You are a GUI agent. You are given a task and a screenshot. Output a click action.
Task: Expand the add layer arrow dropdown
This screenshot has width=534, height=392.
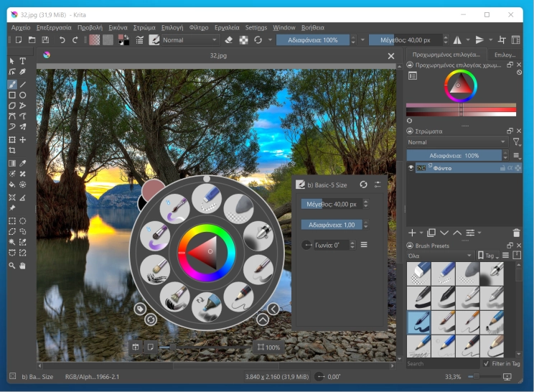(421, 233)
